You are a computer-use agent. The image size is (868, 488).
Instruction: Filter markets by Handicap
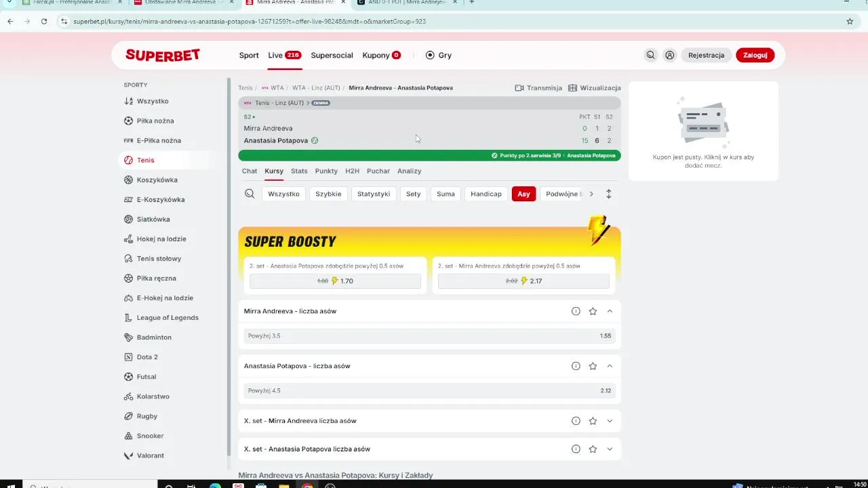[x=486, y=194]
